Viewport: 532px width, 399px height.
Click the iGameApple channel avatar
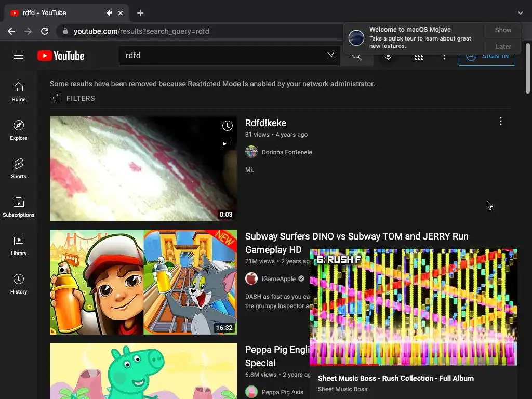tap(251, 278)
